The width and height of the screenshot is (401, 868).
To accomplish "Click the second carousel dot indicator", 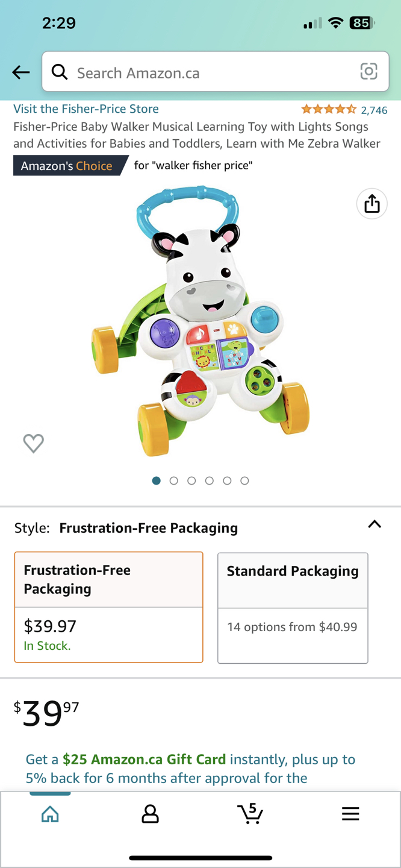I will coord(173,480).
